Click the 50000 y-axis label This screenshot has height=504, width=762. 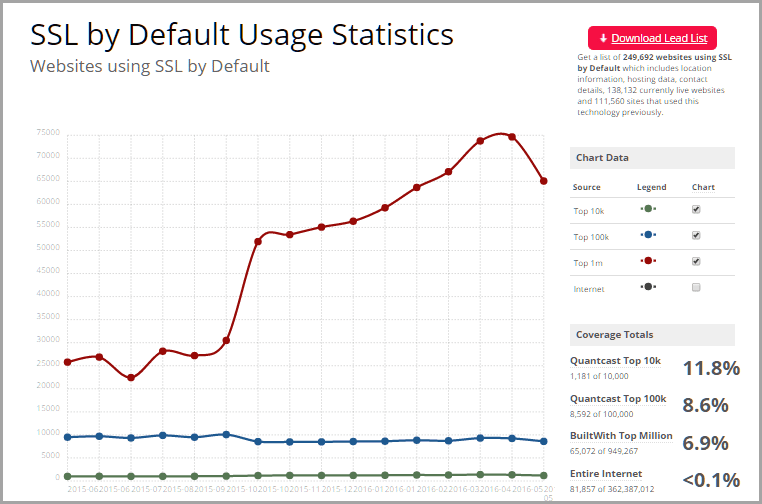48,247
